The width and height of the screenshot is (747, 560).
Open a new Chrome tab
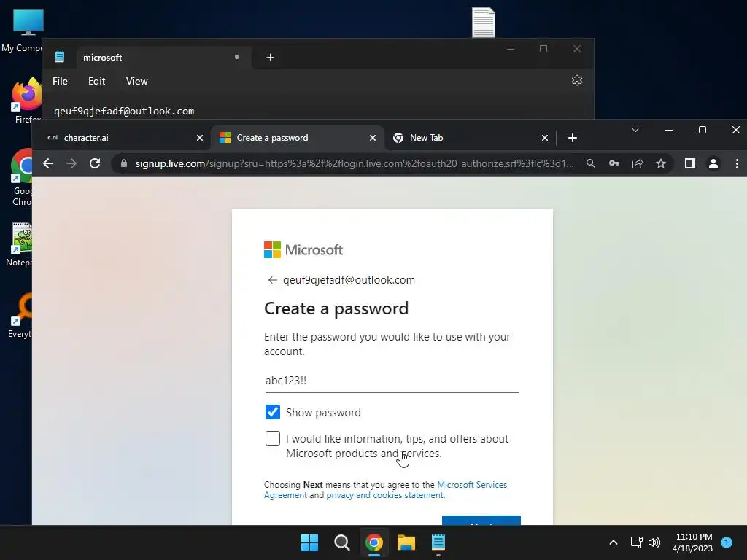click(573, 138)
